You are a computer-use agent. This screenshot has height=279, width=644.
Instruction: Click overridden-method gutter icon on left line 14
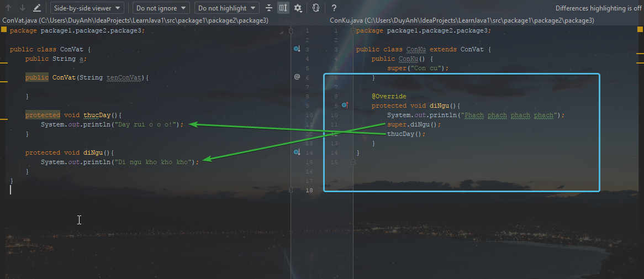pos(297,152)
